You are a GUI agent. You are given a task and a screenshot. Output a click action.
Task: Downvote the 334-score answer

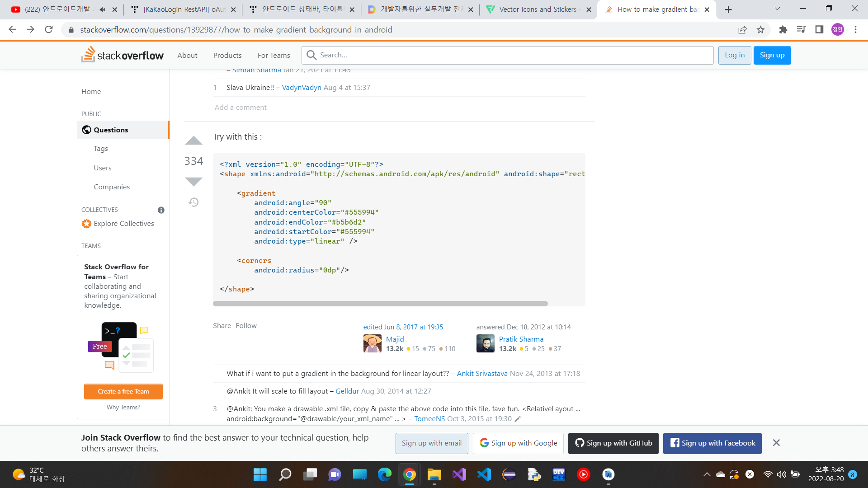click(x=193, y=182)
